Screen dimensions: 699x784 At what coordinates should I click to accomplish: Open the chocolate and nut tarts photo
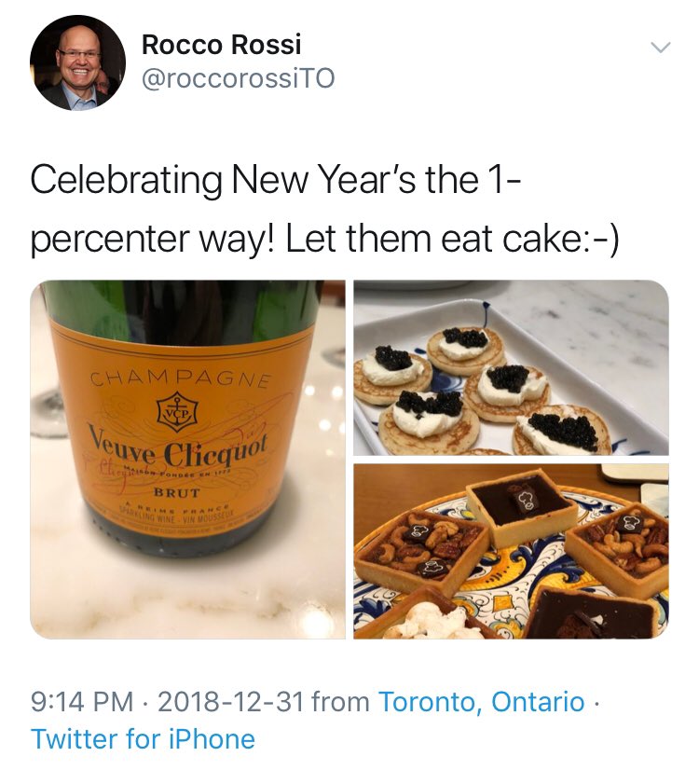coord(511,552)
